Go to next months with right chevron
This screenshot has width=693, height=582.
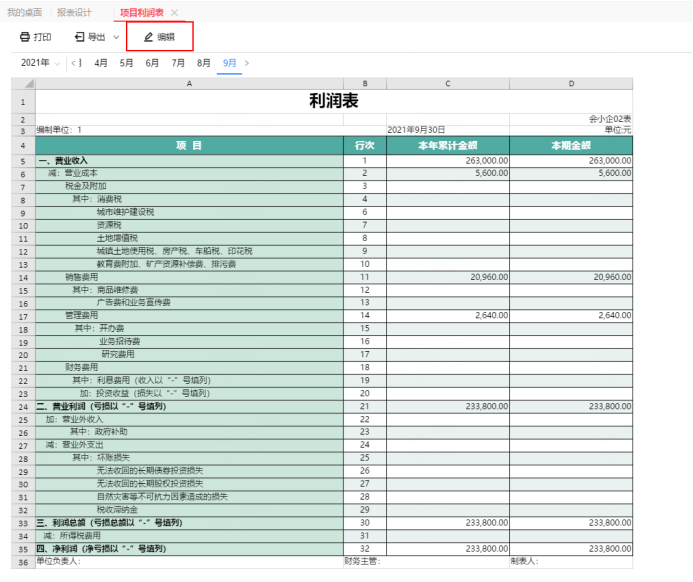coord(247,62)
